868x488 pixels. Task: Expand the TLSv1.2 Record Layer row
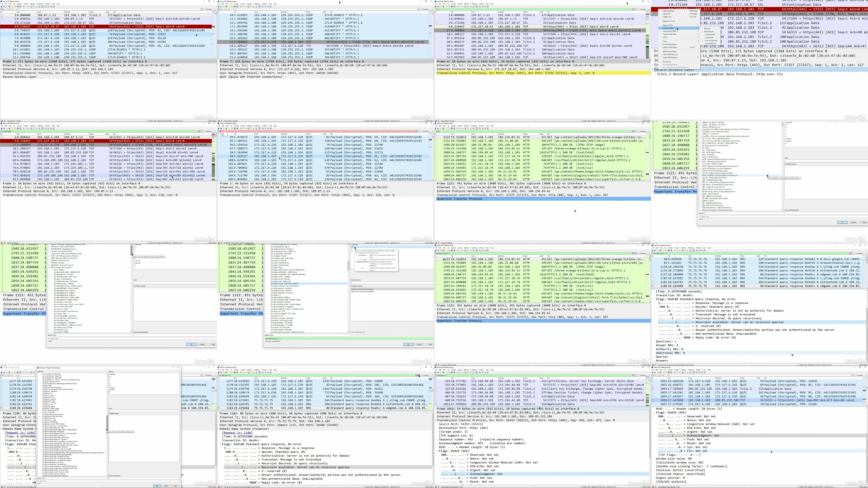tap(655, 74)
